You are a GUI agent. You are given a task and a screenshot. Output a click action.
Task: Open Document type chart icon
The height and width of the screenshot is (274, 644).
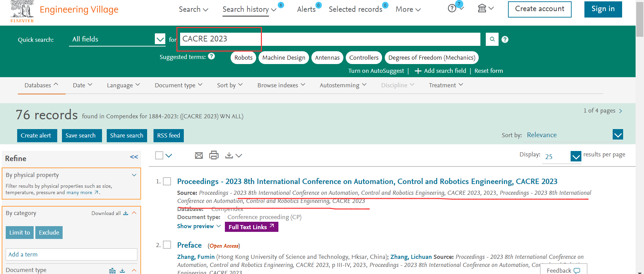112,270
